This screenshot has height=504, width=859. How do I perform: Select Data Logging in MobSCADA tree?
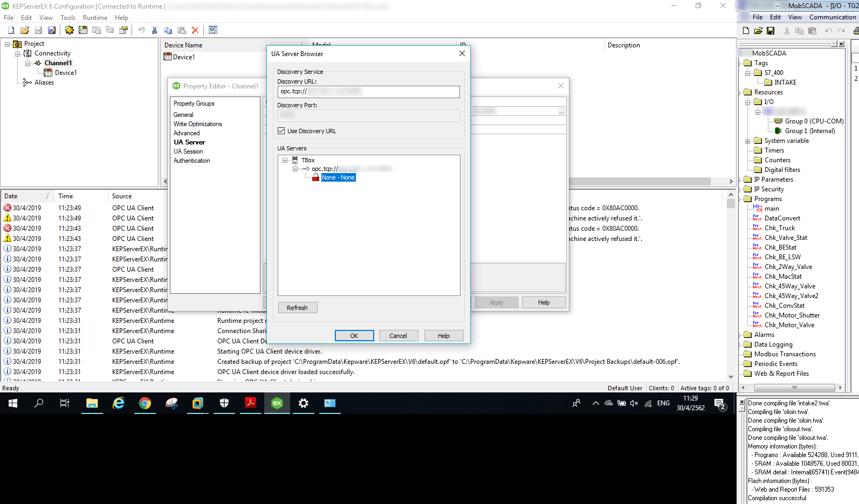click(x=773, y=344)
